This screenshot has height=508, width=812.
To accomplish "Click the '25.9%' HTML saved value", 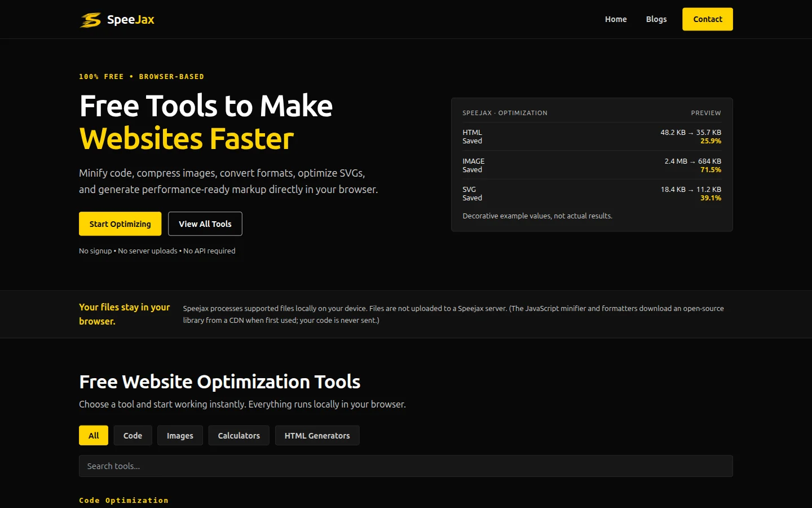I will point(710,141).
